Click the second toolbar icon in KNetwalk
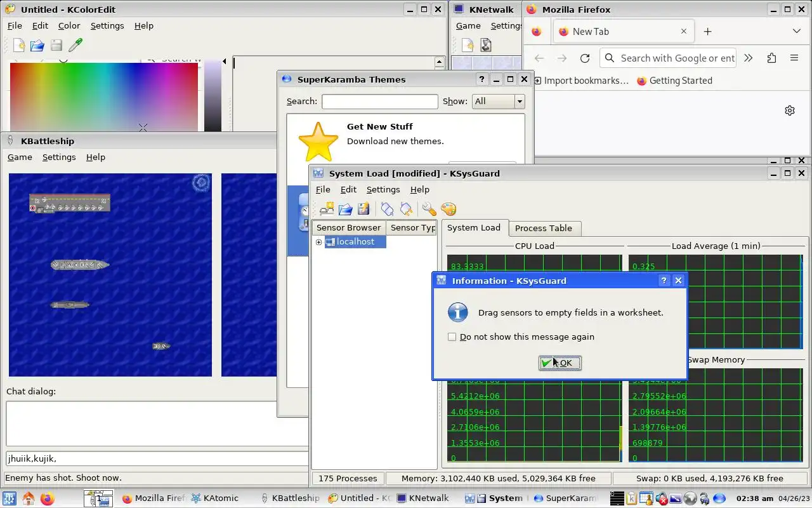Screen dimensions: 812x508 click(x=486, y=45)
